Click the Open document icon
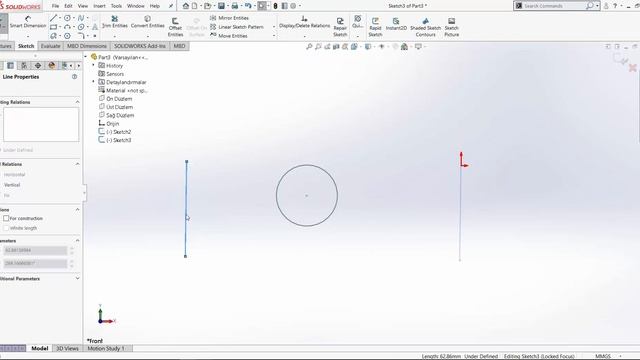The image size is (640, 360). (x=207, y=6)
